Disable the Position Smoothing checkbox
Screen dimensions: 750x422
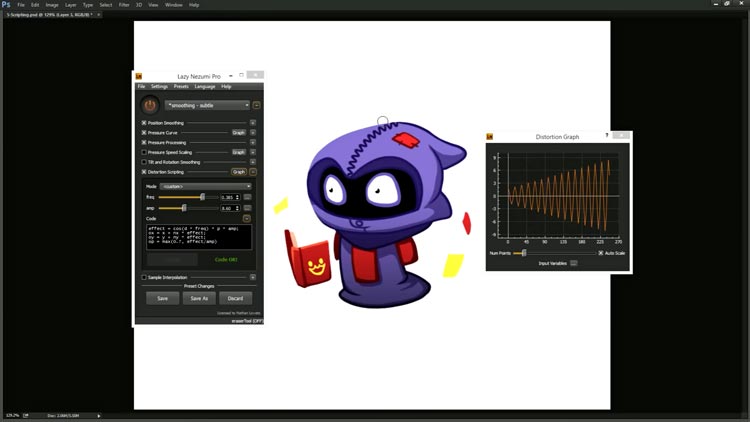tap(144, 123)
